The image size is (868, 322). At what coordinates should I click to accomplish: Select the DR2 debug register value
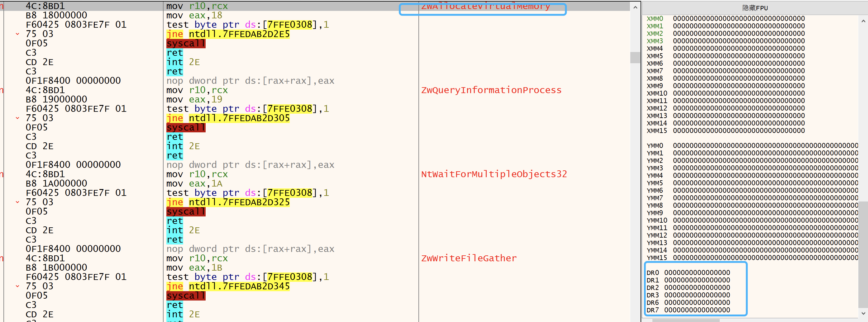[x=697, y=287]
